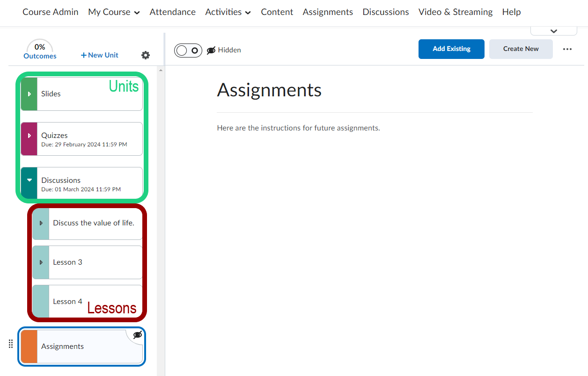The height and width of the screenshot is (376, 588).
Task: Click the three-dot more options icon
Action: tap(567, 49)
